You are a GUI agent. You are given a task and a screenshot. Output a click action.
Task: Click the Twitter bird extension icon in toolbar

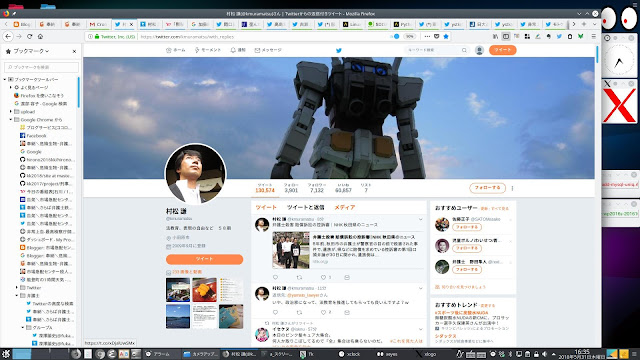point(559,36)
